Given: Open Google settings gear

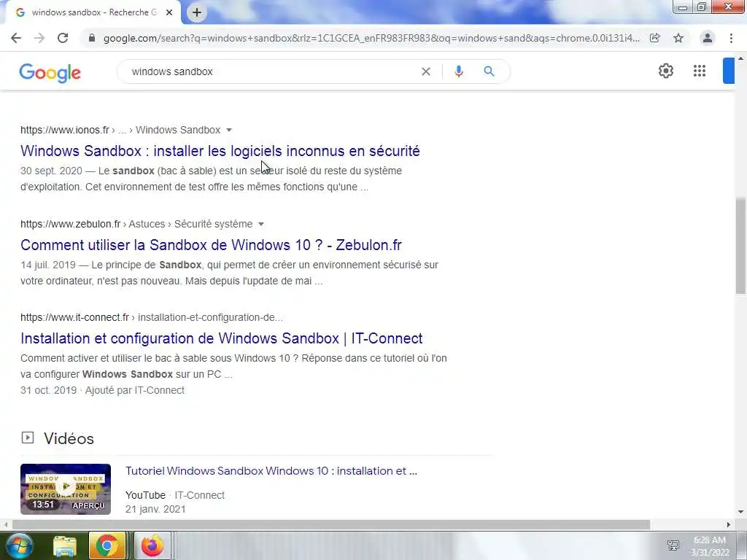Looking at the screenshot, I should pyautogui.click(x=665, y=71).
